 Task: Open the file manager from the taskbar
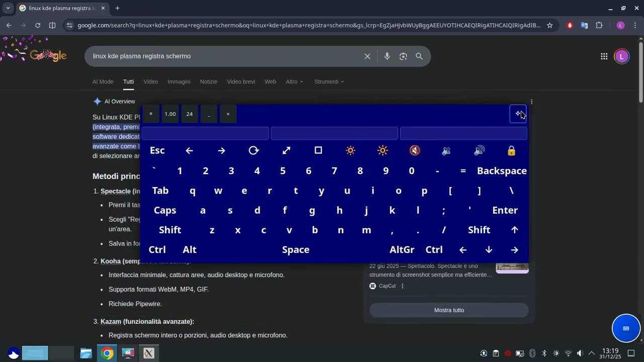(x=86, y=353)
